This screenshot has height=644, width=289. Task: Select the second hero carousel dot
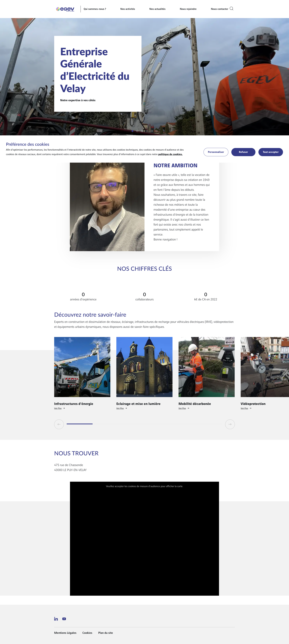[x=137, y=131]
